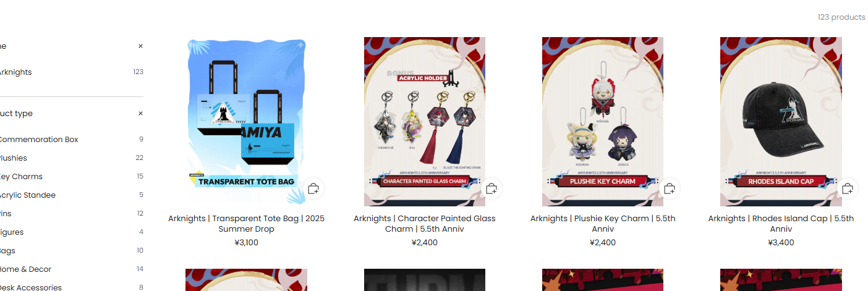Open Rhodes Island Cap 5.5th Anniv title

click(781, 224)
